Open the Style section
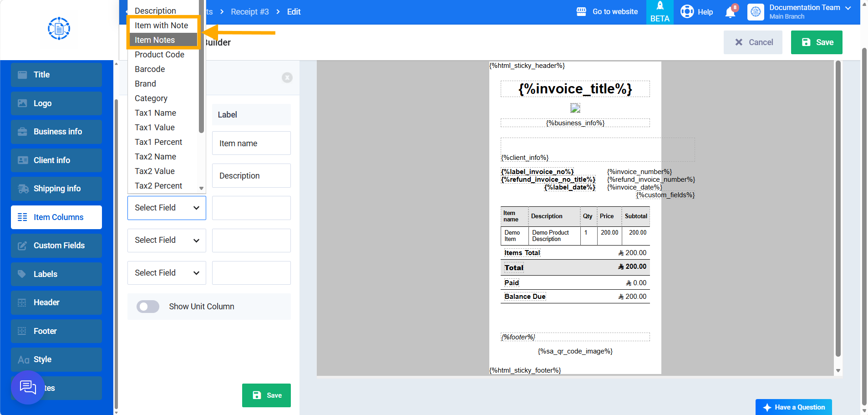Image resolution: width=868 pixels, height=415 pixels. point(56,359)
